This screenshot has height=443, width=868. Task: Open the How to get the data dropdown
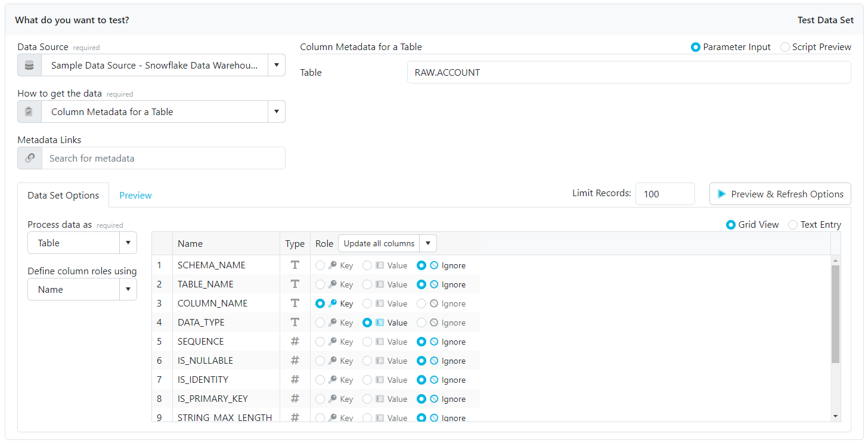tap(277, 111)
